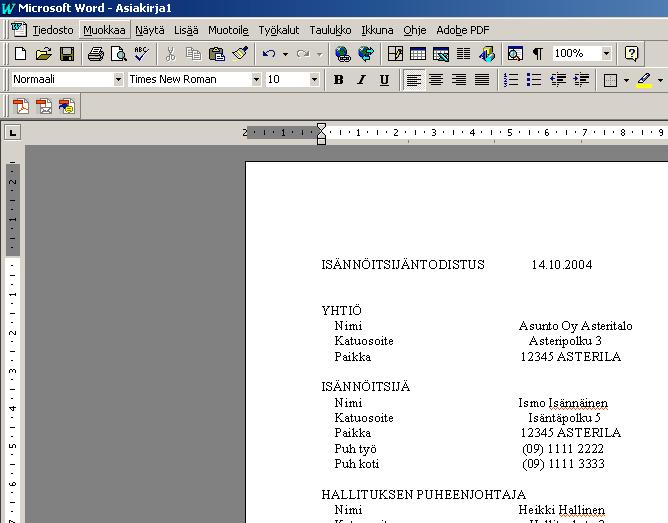This screenshot has width=668, height=523.
Task: Open Office Assistant help icon
Action: tap(631, 54)
